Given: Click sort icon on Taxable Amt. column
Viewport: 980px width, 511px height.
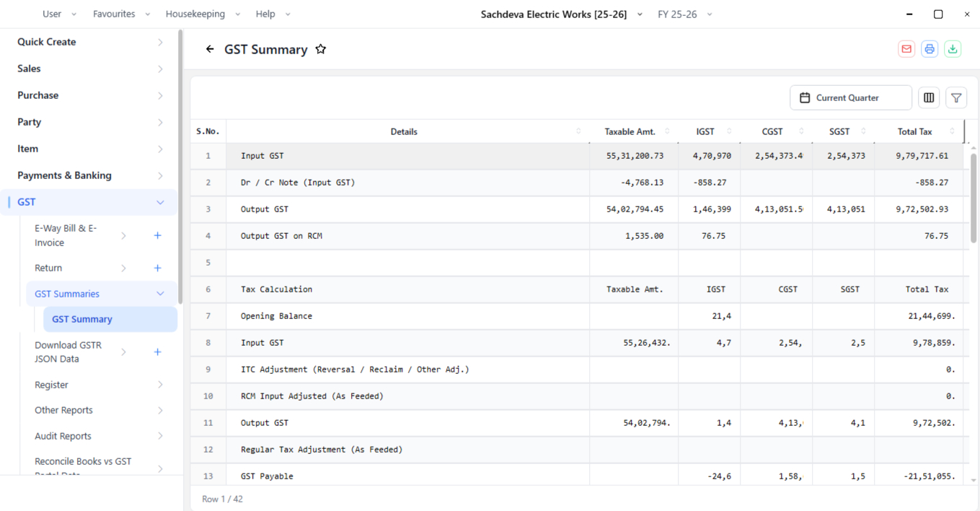Looking at the screenshot, I should [x=667, y=131].
